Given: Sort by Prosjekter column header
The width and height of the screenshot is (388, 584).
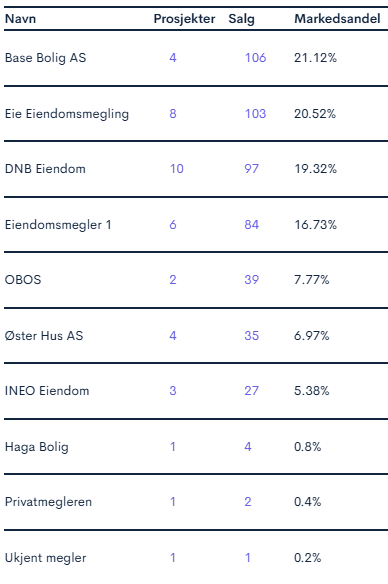Looking at the screenshot, I should [x=184, y=19].
